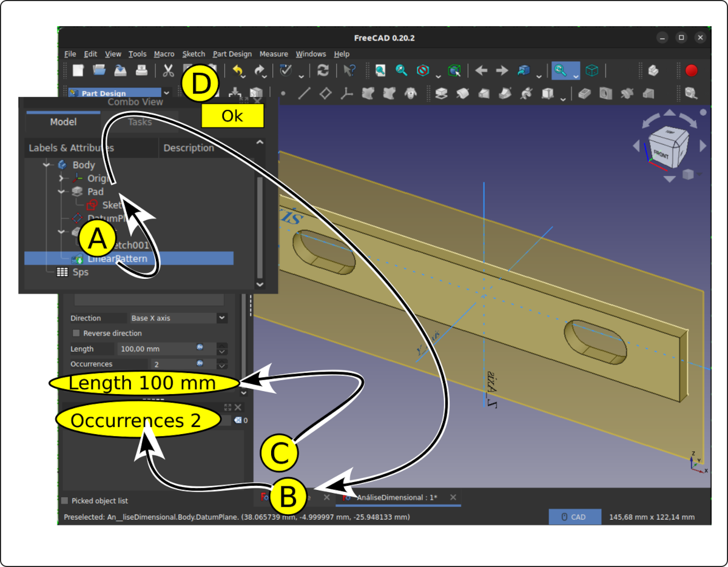
Task: Click the Combo View tree scrollbar
Action: (x=260, y=227)
